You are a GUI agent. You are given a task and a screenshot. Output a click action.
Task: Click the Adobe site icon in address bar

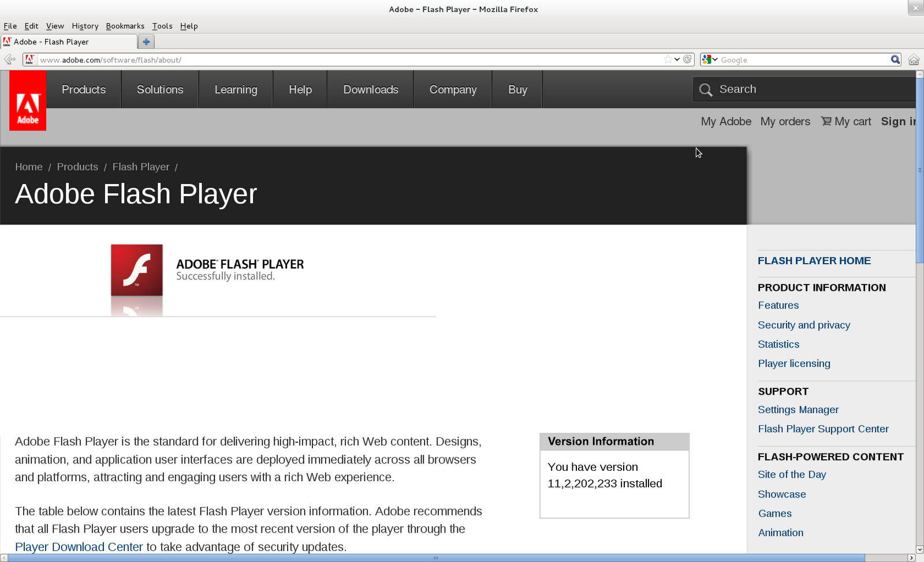click(x=29, y=59)
